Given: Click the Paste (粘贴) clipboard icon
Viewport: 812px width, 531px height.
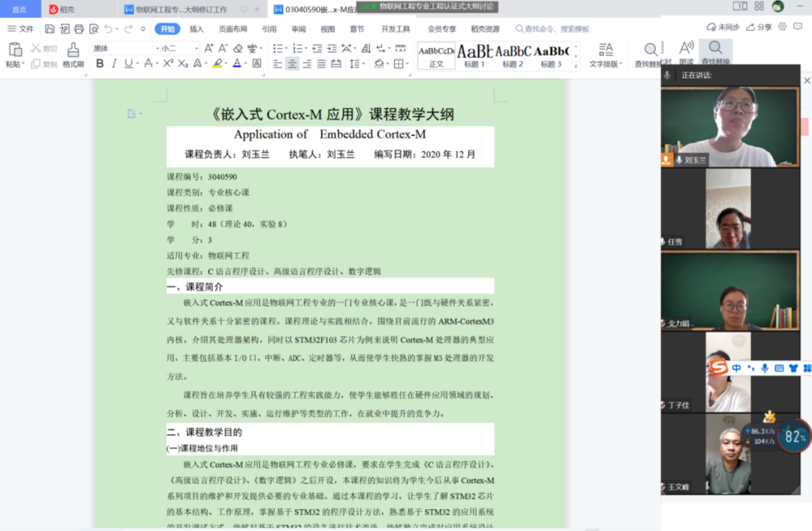Looking at the screenshot, I should pos(15,50).
